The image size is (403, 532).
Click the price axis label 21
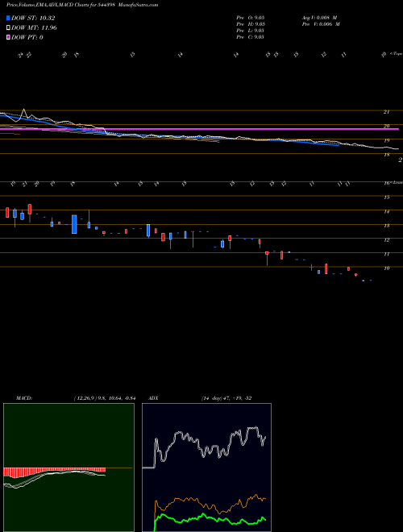[x=386, y=112]
